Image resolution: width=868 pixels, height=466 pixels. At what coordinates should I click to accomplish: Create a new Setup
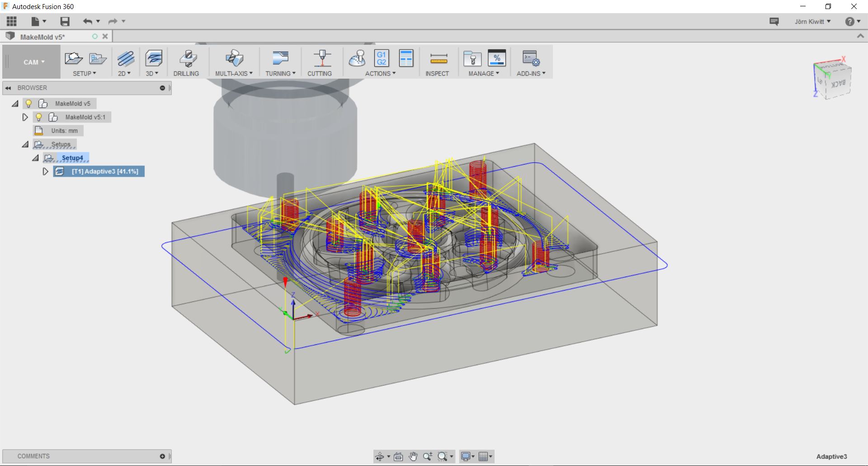pos(73,58)
